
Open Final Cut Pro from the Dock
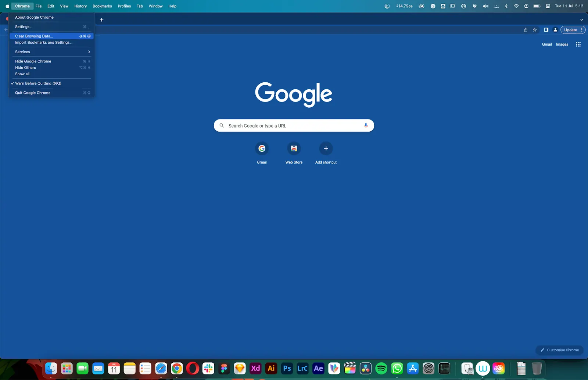pos(350,368)
